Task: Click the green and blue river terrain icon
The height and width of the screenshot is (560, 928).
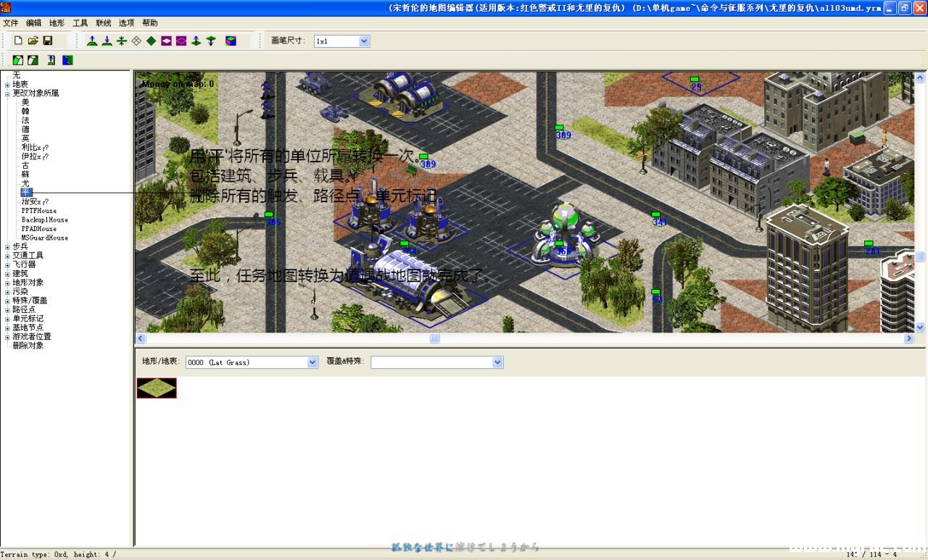Action: [67, 60]
